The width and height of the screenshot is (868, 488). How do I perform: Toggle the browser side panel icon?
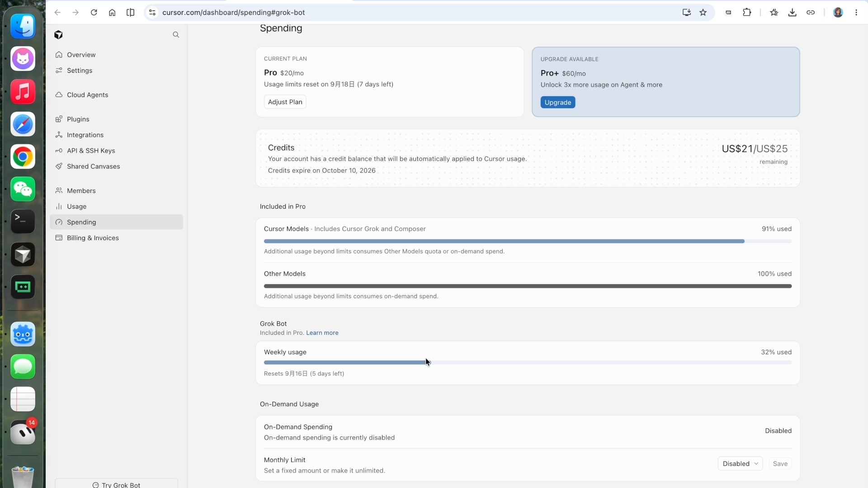point(130,13)
